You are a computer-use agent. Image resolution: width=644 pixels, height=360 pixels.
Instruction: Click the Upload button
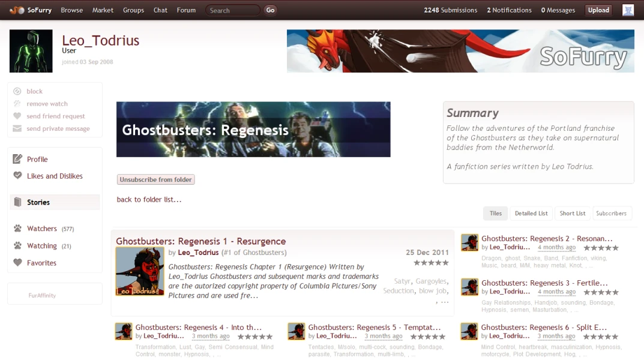tap(598, 10)
